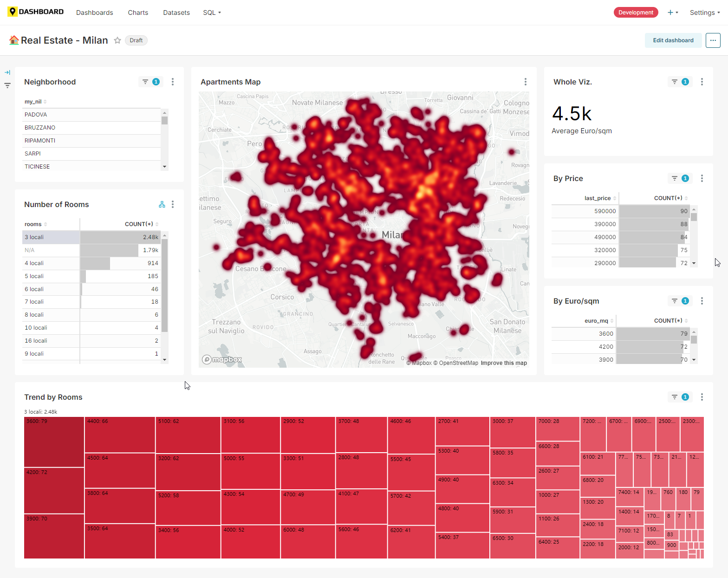Go to Charts in top navigation

point(138,13)
